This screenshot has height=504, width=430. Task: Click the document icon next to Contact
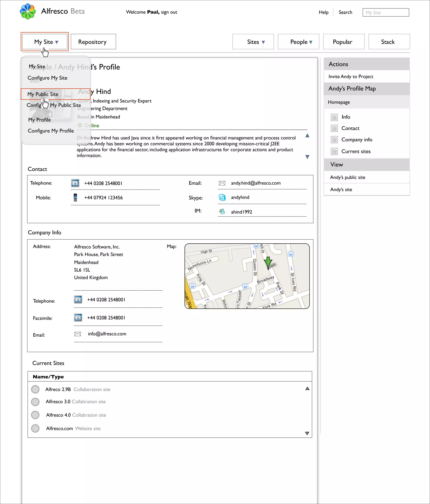click(x=334, y=128)
